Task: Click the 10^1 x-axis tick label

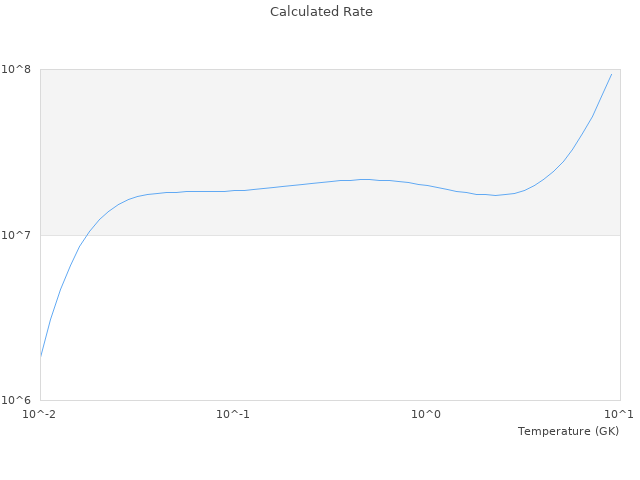Action: [x=619, y=414]
